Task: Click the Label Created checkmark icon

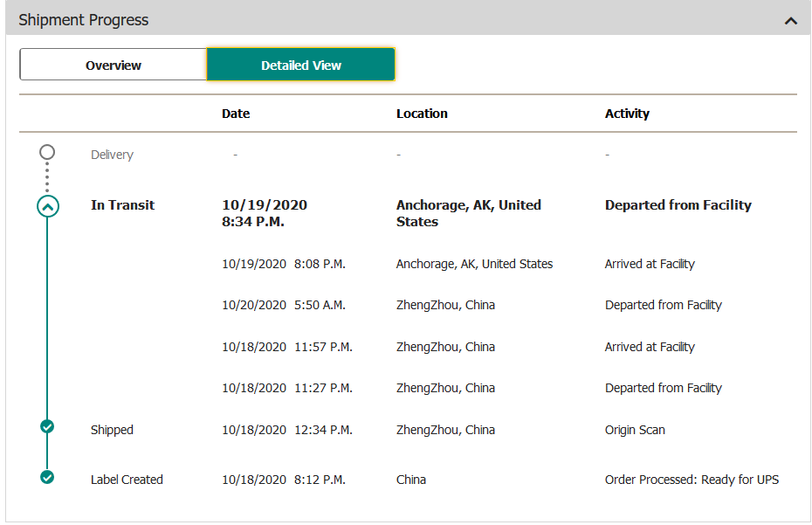Action: tap(47, 477)
